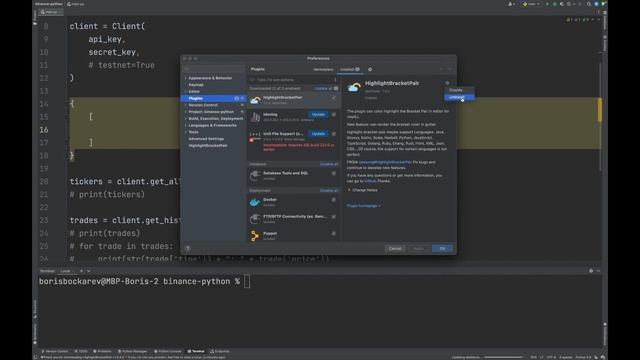Open Search Everywhere magnifier icon in toolbar
The height and width of the screenshot is (360, 640).
coord(589,4)
